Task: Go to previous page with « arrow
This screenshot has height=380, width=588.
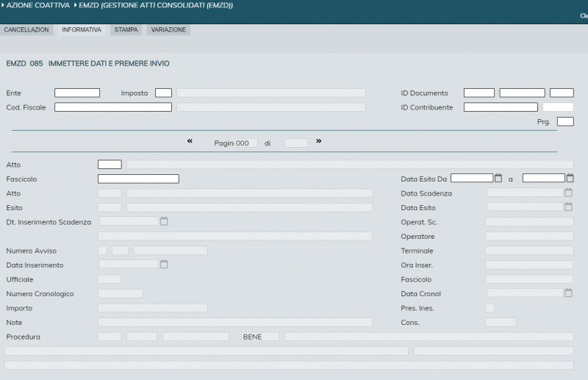Action: click(x=190, y=141)
